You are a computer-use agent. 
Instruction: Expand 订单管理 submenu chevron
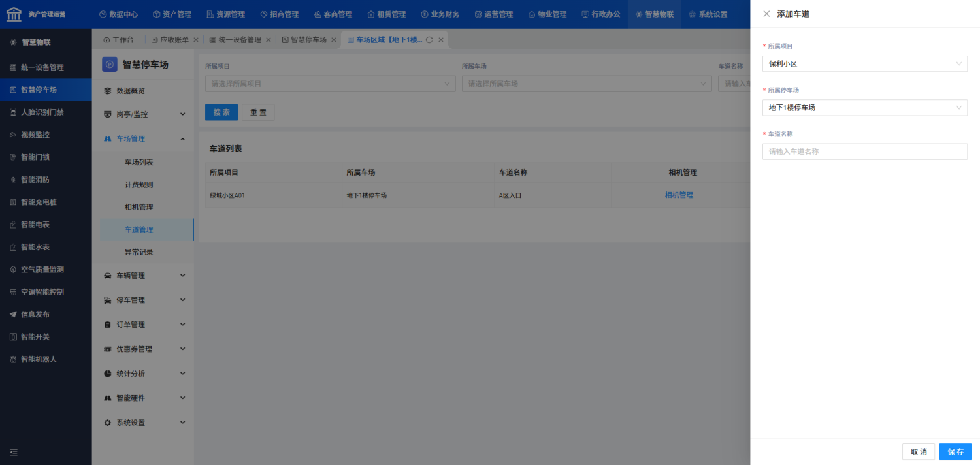(182, 325)
